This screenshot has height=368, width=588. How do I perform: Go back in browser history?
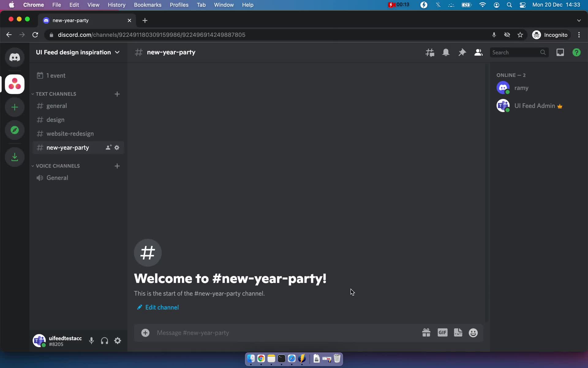pos(9,35)
